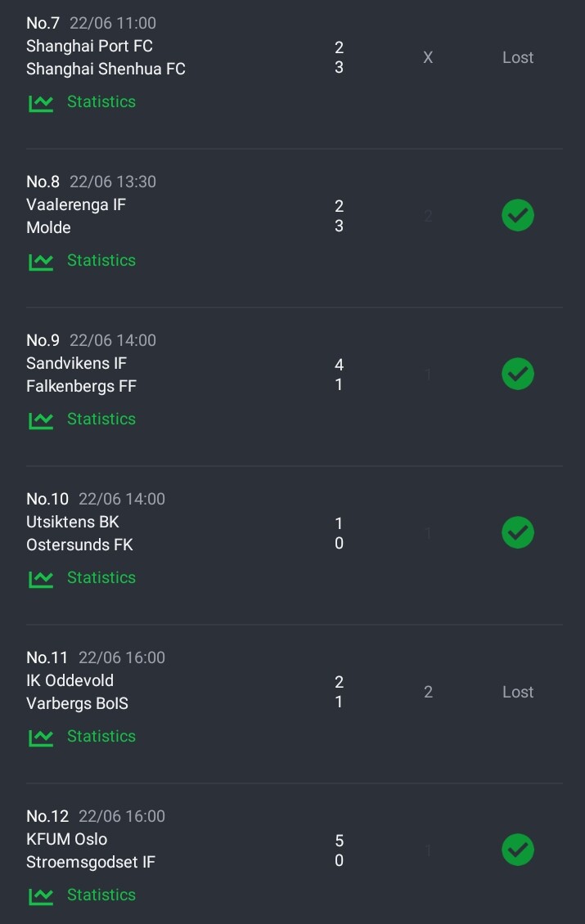Show Statistics for match No.11

101,735
